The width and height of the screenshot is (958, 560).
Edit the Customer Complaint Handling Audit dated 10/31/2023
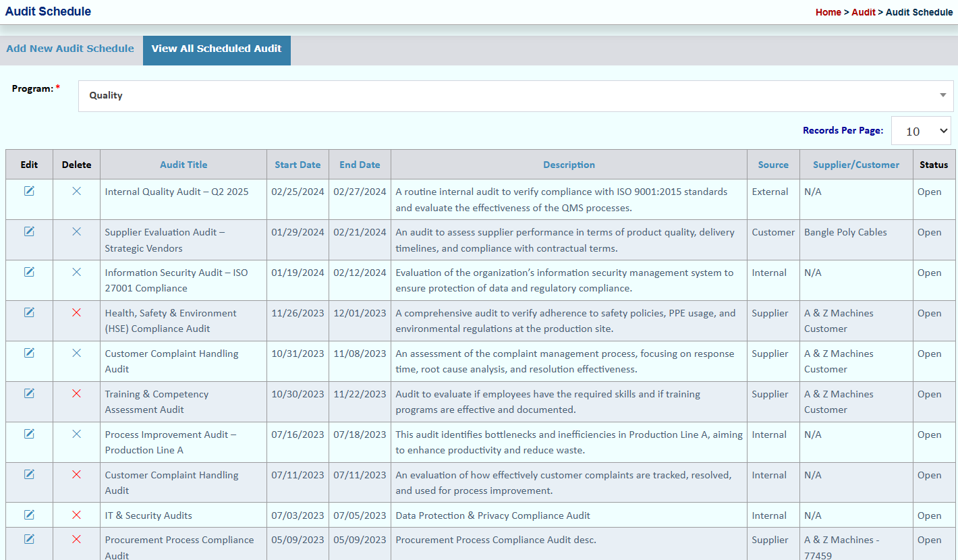point(29,353)
